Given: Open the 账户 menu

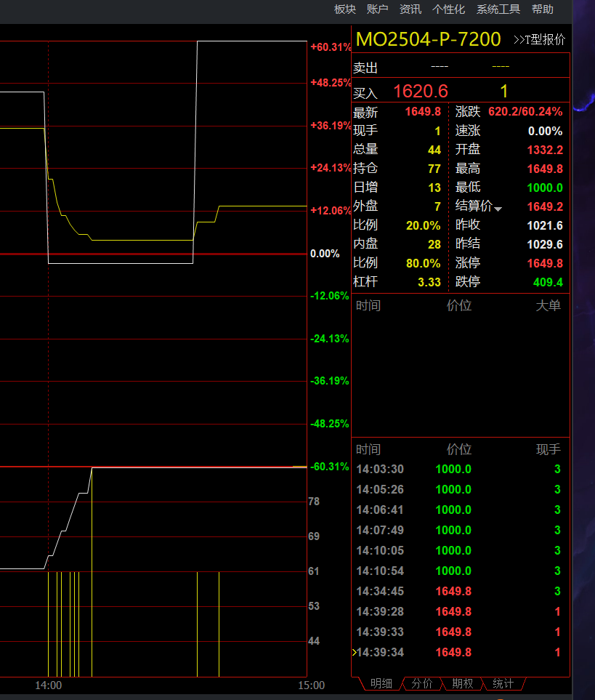Looking at the screenshot, I should pos(377,9).
